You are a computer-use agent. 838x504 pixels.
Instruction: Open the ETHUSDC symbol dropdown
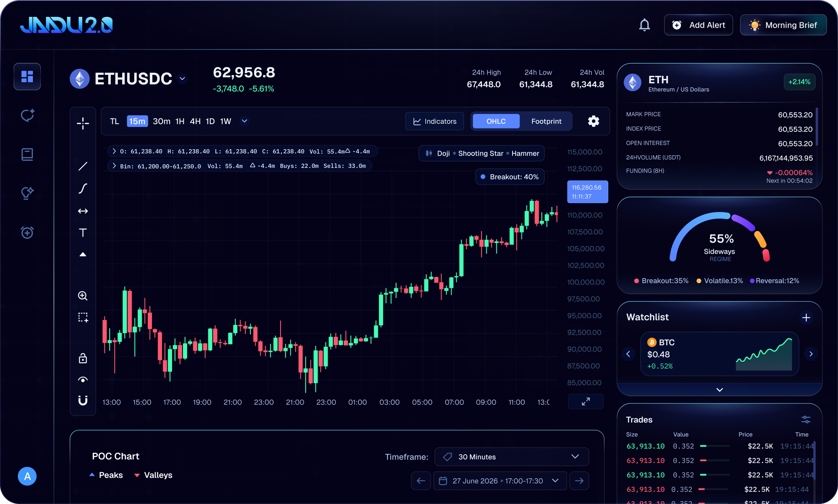(x=183, y=79)
